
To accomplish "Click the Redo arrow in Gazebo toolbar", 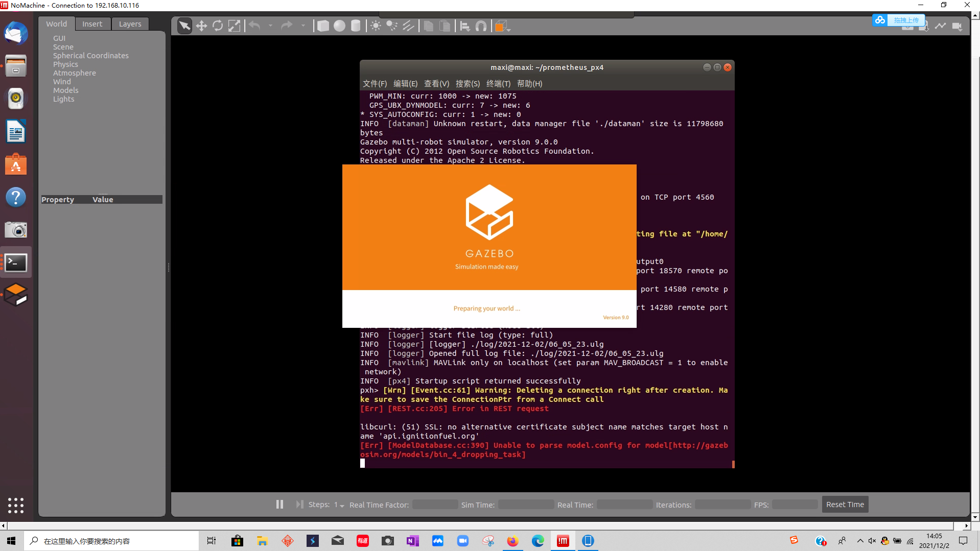I will click(x=287, y=26).
